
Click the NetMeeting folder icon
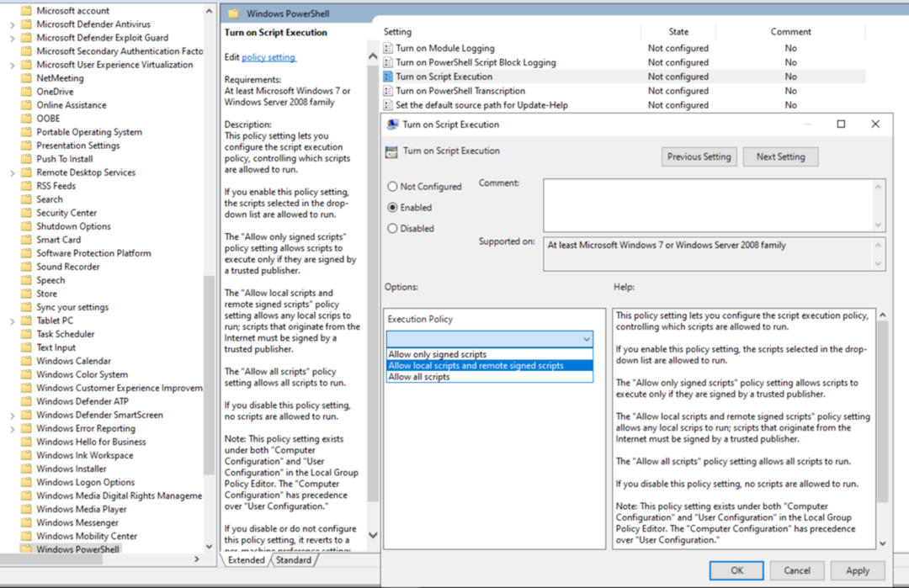(x=26, y=78)
